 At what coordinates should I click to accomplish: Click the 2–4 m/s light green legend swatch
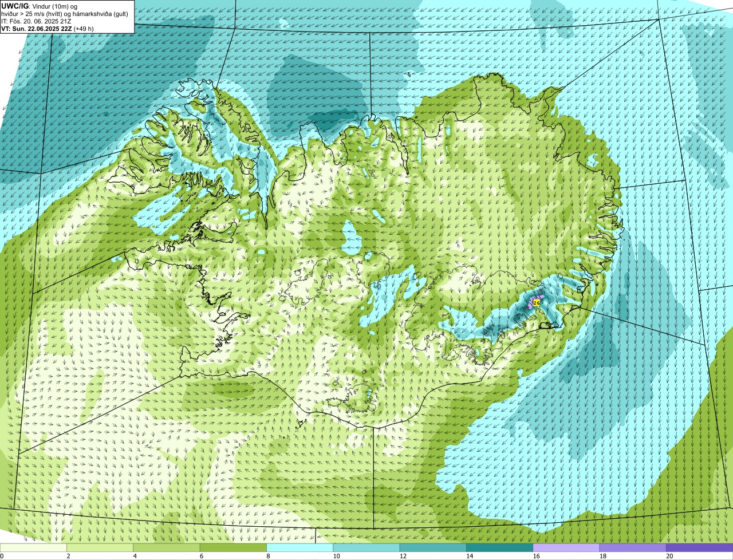pyautogui.click(x=100, y=547)
